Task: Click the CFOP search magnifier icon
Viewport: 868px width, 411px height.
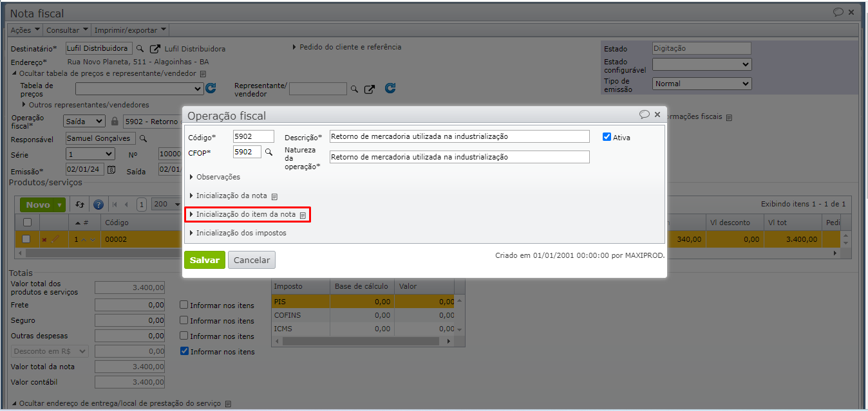Action: click(269, 152)
